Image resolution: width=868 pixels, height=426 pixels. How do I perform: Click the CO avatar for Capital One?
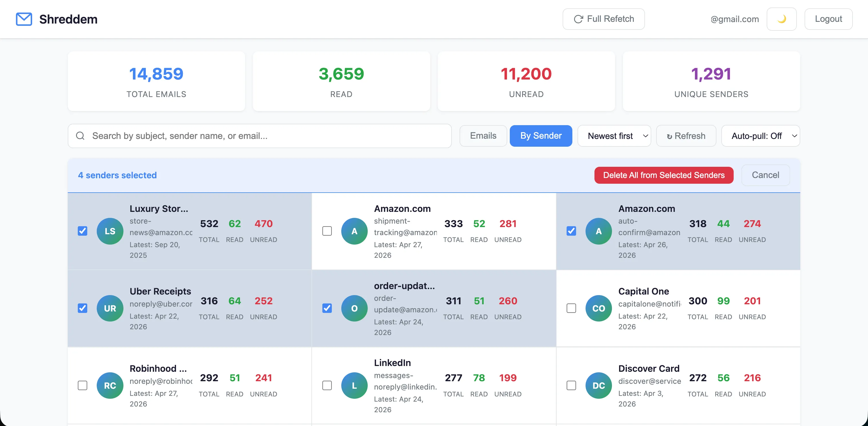pos(598,308)
